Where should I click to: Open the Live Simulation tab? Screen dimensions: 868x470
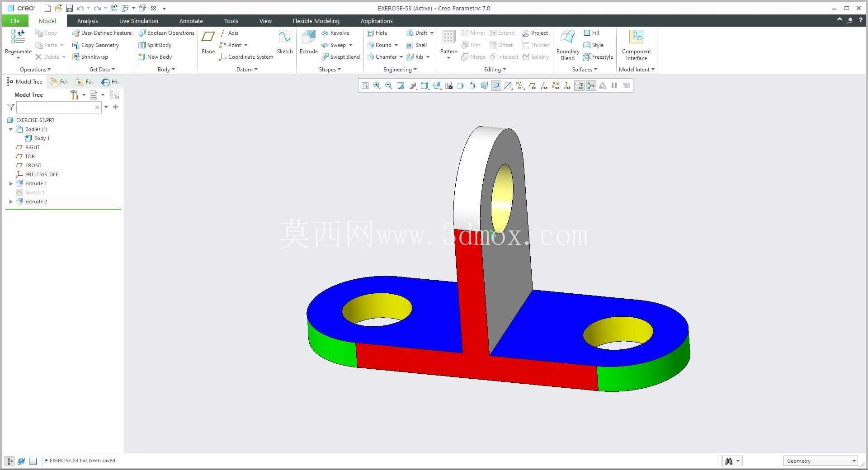138,21
